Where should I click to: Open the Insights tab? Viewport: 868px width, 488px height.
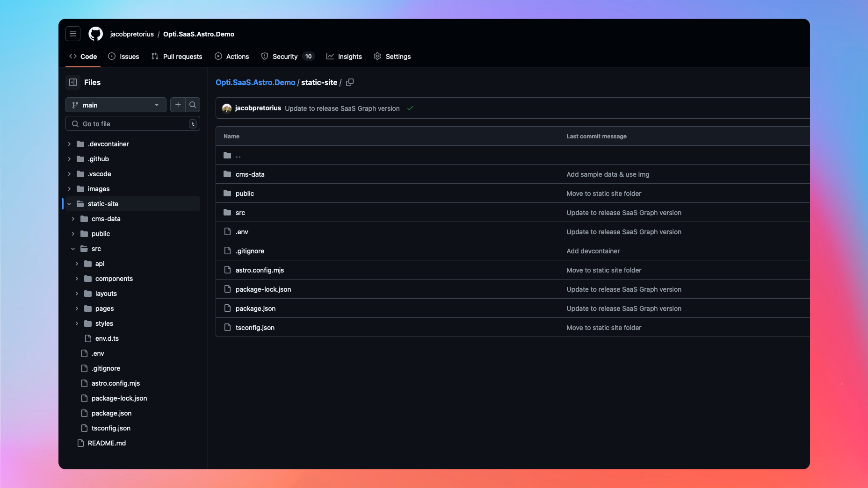(x=344, y=56)
